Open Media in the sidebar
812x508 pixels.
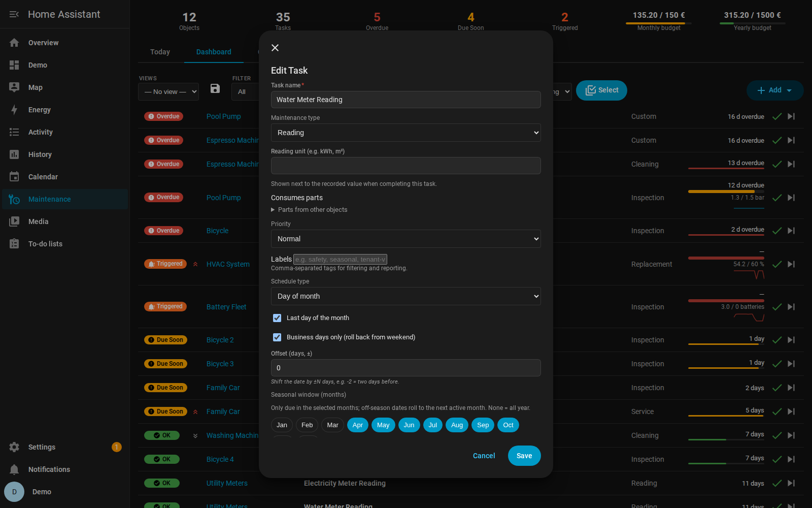[x=65, y=221]
